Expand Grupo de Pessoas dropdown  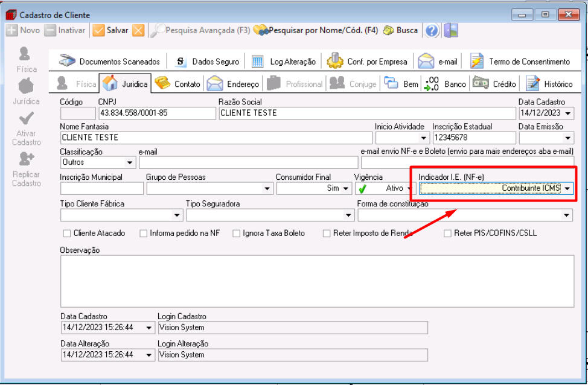[267, 188]
